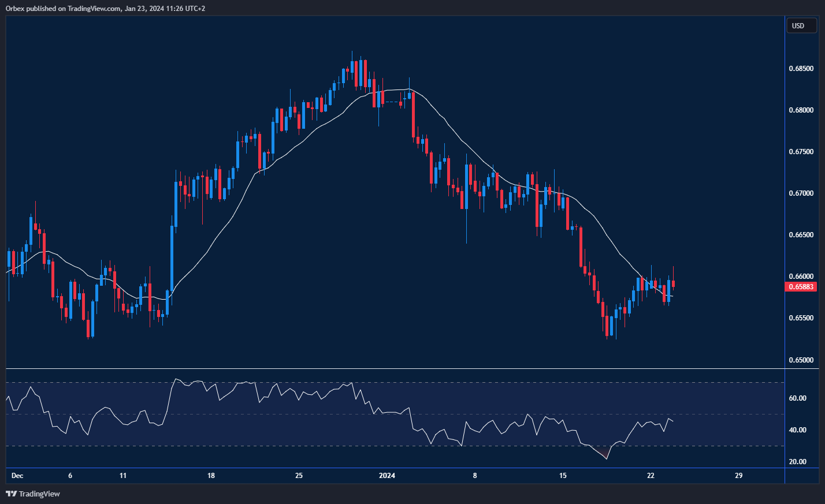Open the USD currency selector
This screenshot has width=825, height=504.
click(801, 26)
